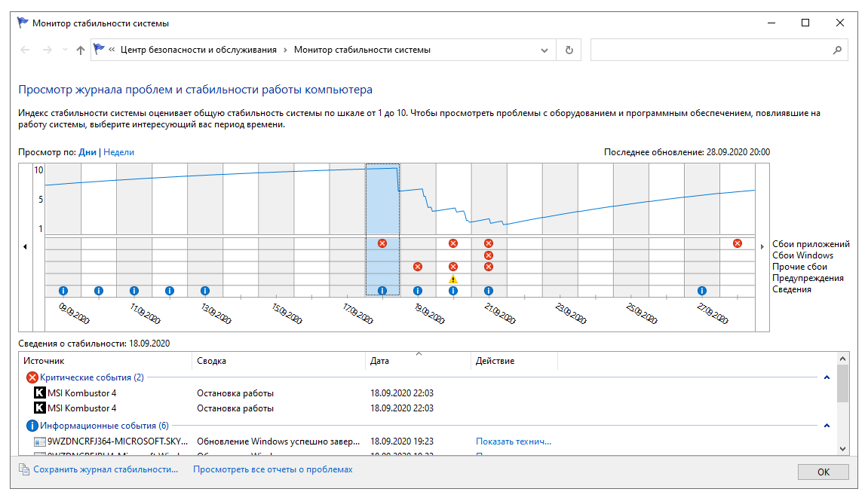The image size is (868, 501).
Task: Click the miscellaneous failure icon on 19.09.2020
Action: tap(418, 267)
